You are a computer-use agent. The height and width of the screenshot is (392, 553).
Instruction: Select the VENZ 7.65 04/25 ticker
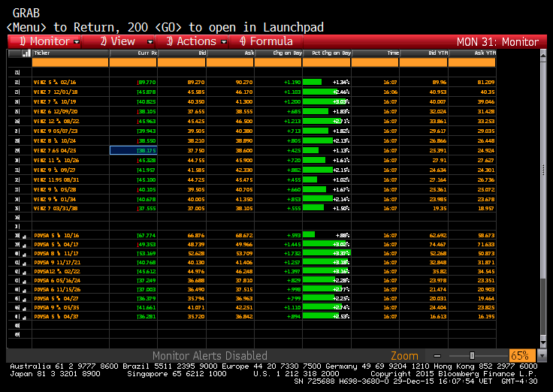pyautogui.click(x=55, y=150)
